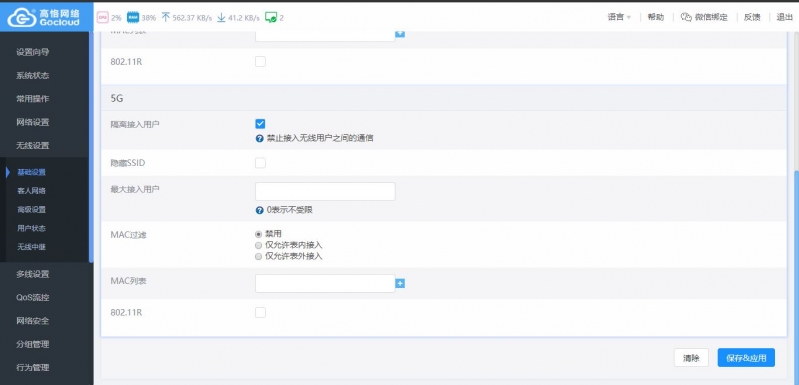Click the 保存&应用 button
The width and height of the screenshot is (799, 385).
(x=746, y=358)
